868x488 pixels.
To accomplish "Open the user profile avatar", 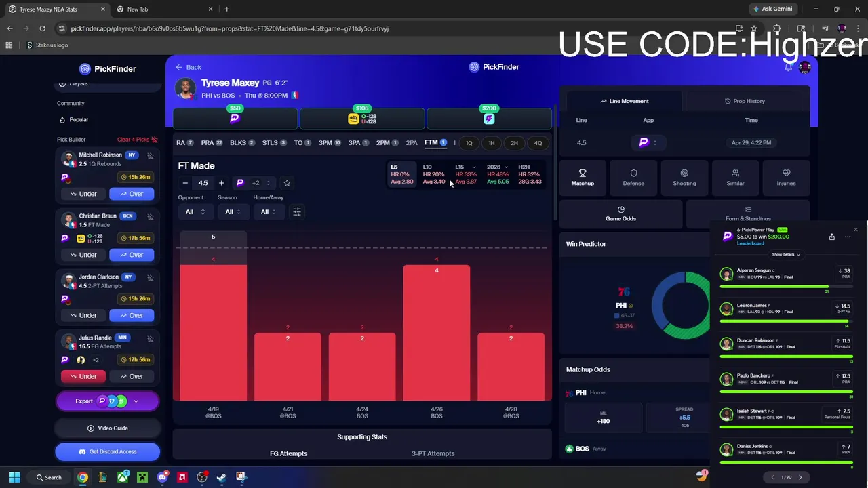I will (x=805, y=67).
